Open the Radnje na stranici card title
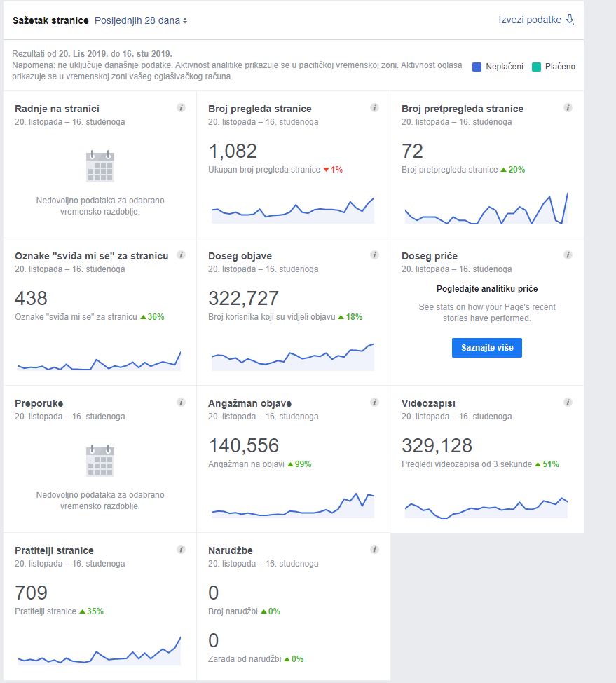The height and width of the screenshot is (683, 616). [x=57, y=109]
